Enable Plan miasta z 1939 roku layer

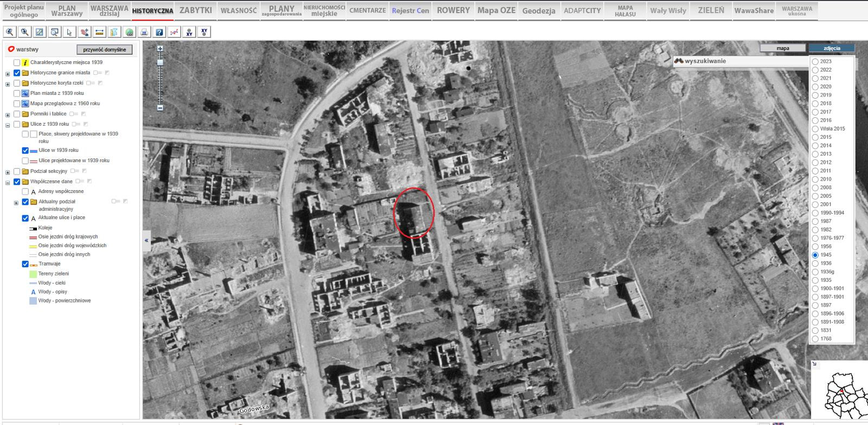pyautogui.click(x=17, y=93)
